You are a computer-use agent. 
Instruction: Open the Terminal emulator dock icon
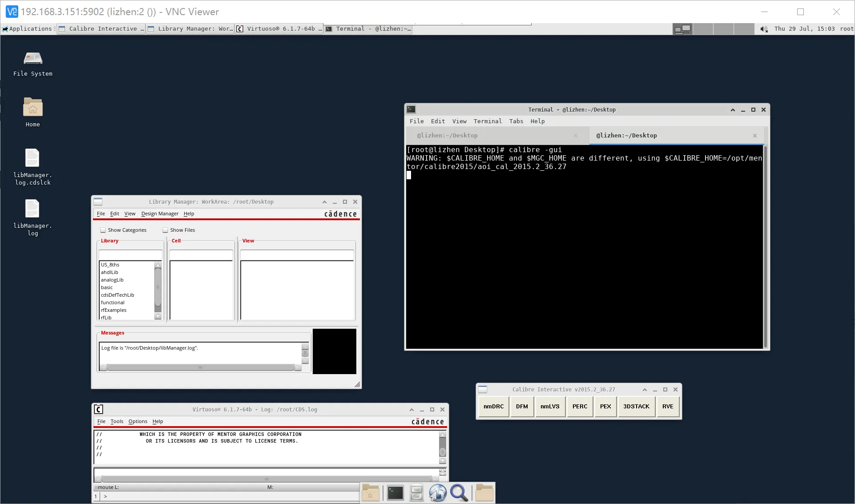[395, 493]
